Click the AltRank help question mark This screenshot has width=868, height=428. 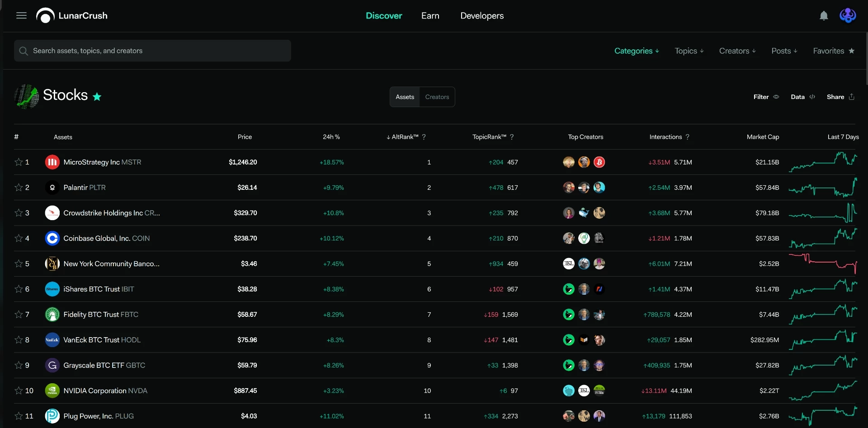(424, 137)
